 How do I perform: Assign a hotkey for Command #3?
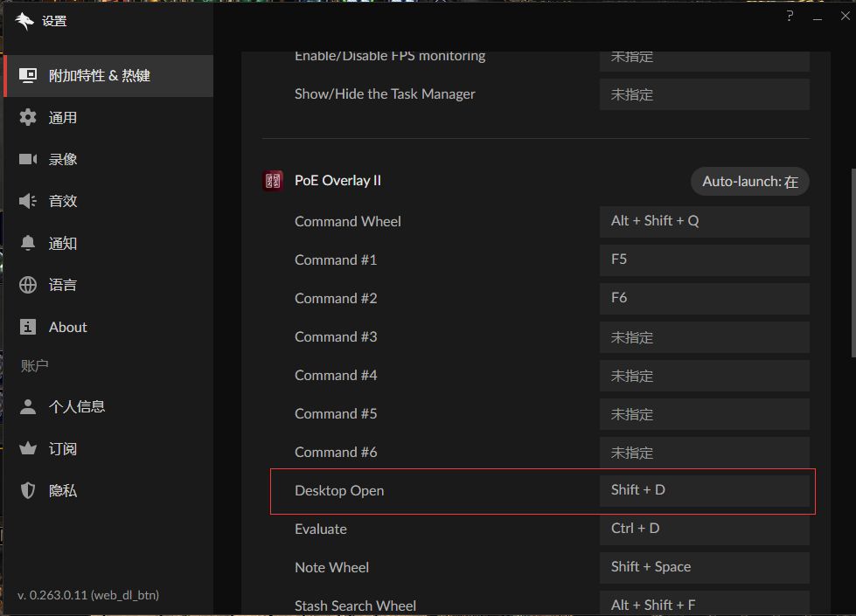pyautogui.click(x=704, y=336)
